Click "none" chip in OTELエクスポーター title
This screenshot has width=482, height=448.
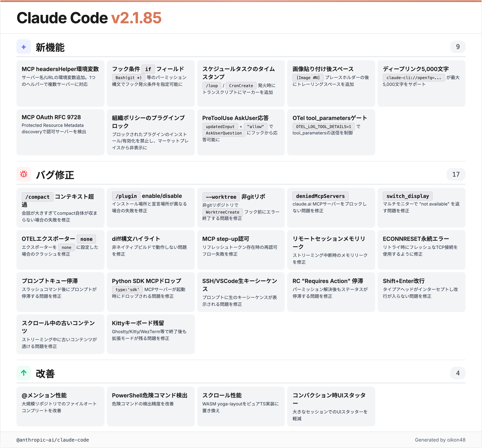coord(86,239)
